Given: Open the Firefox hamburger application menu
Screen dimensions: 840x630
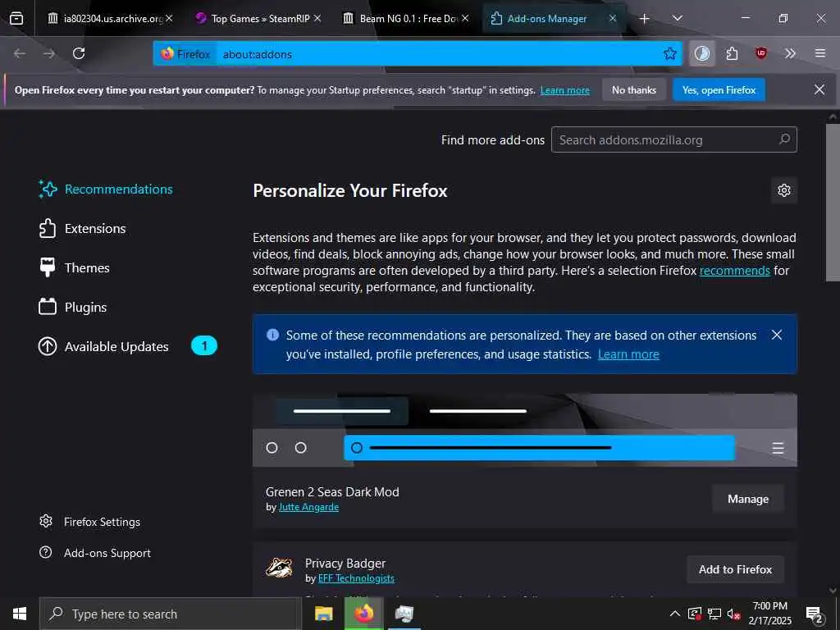Looking at the screenshot, I should 820,53.
